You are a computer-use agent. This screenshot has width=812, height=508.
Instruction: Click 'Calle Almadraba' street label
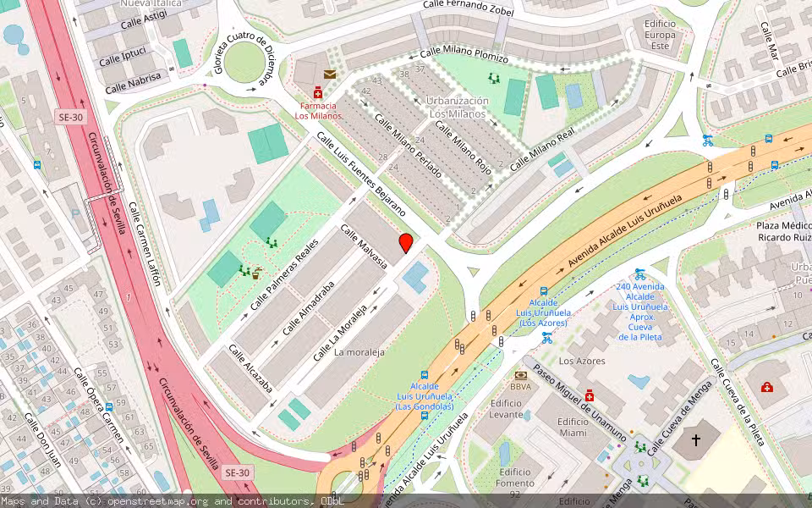tap(309, 308)
